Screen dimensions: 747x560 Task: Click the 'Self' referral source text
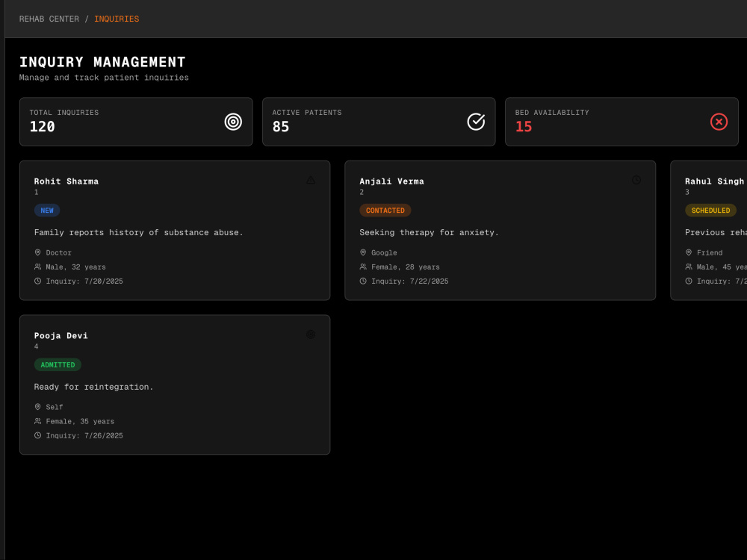click(x=55, y=407)
